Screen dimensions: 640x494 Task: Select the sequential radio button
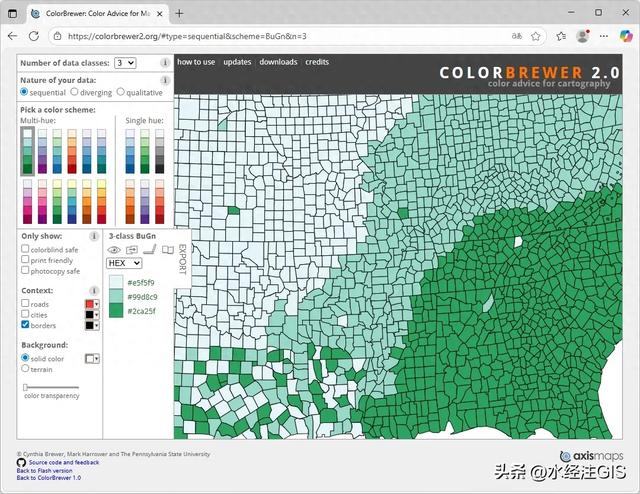click(24, 92)
